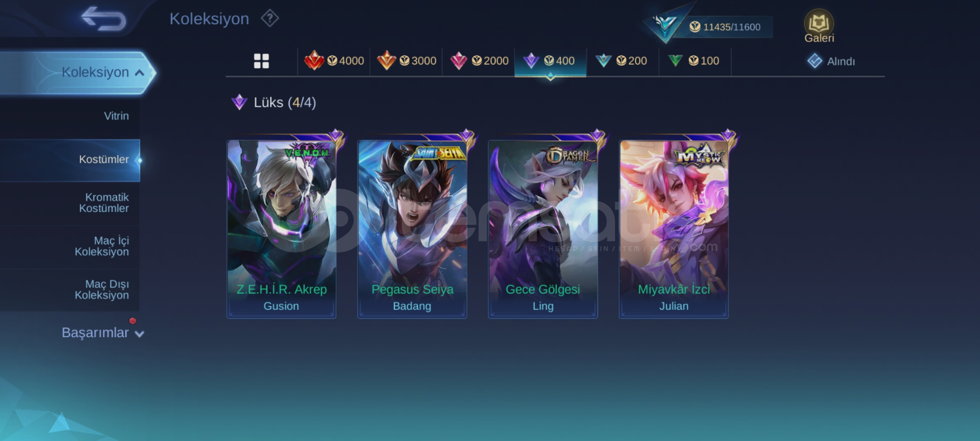This screenshot has width=980, height=441.
Task: Select the orange 3000-point tier filter
Action: click(x=406, y=61)
